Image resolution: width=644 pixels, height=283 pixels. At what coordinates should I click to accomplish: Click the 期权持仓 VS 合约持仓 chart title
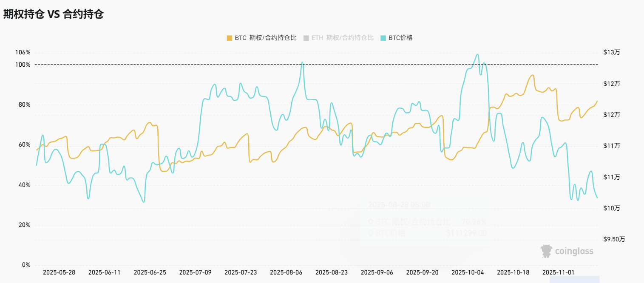[x=54, y=14]
